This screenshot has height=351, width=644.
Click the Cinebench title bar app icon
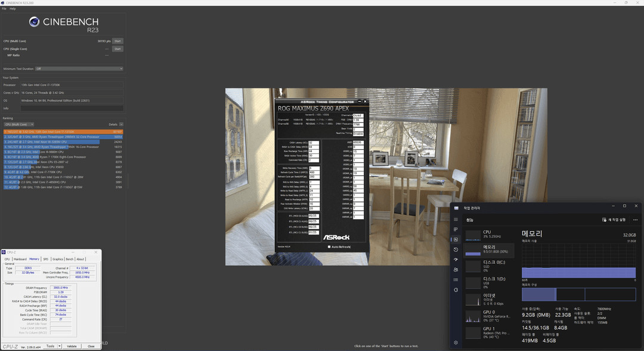(3, 3)
